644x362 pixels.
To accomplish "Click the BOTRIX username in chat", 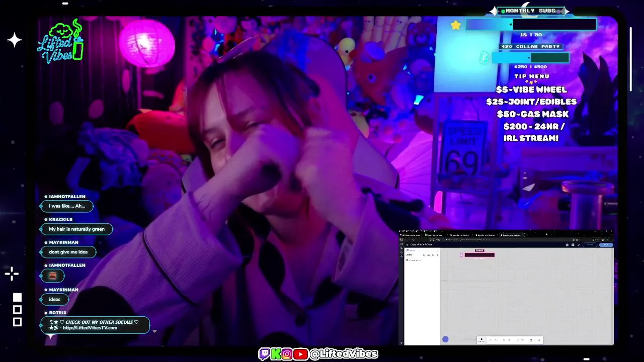I will [57, 313].
